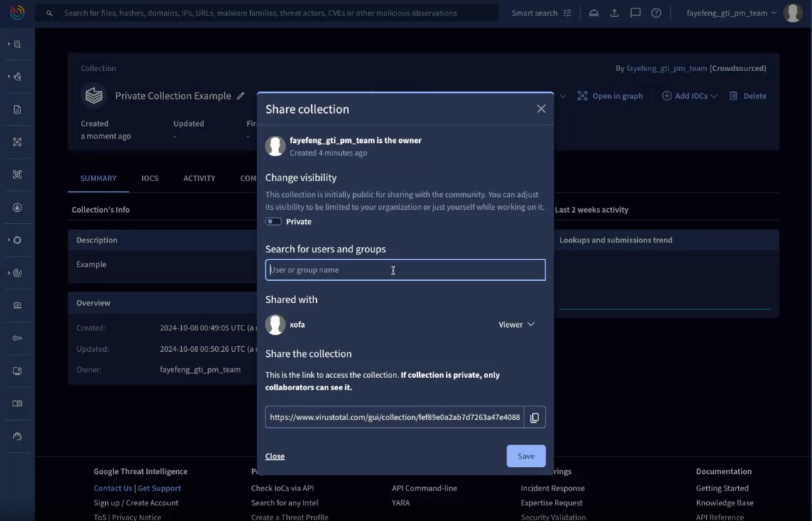
Task: Click the collection stack icon beside title
Action: coord(94,95)
